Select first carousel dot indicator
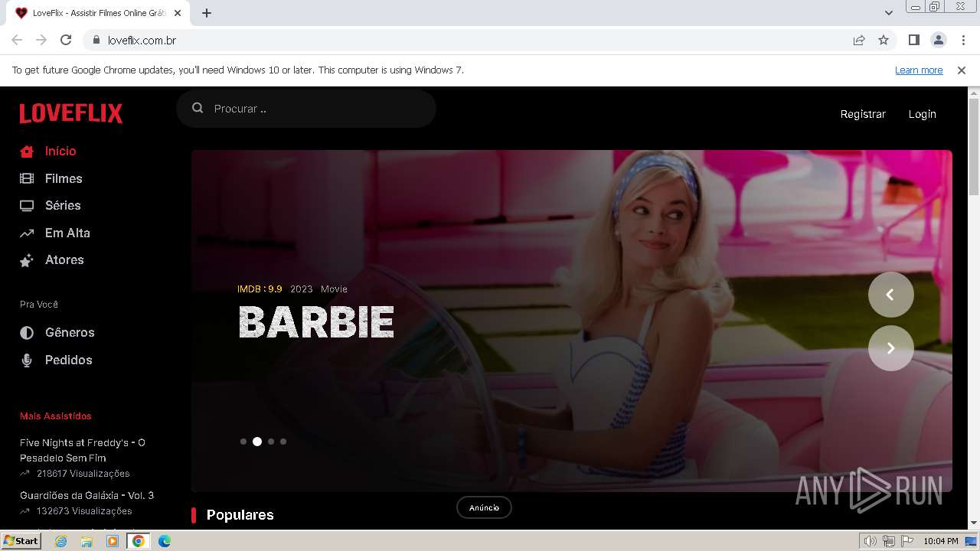This screenshot has height=551, width=980. 243,442
